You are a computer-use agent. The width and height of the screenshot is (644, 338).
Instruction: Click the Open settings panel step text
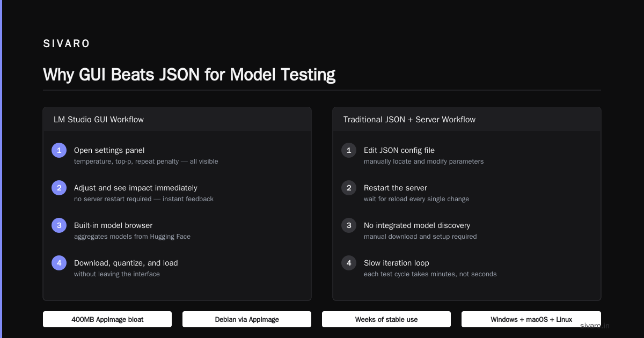pyautogui.click(x=109, y=150)
